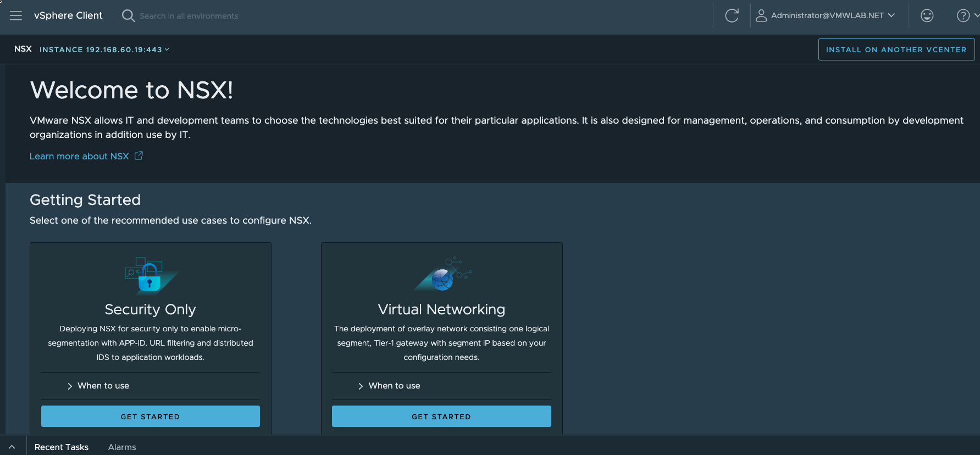
Task: Switch to the Alarms tab
Action: point(122,447)
